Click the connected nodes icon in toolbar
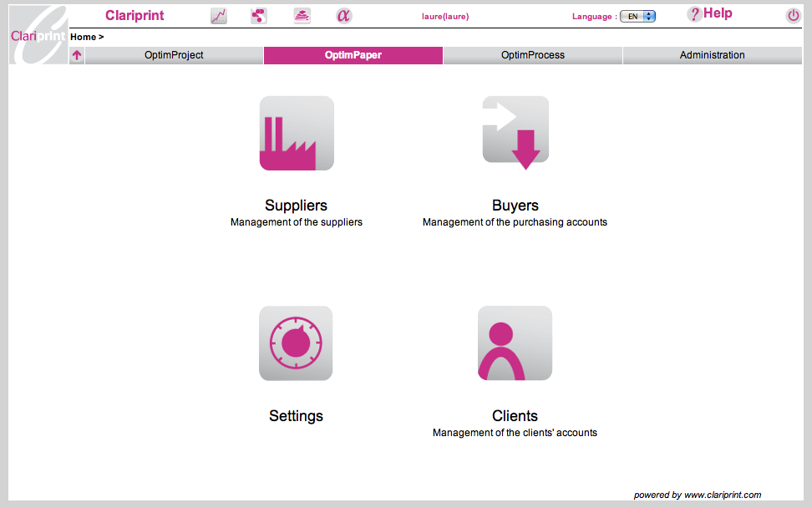The height and width of the screenshot is (508, 812). tap(259, 16)
